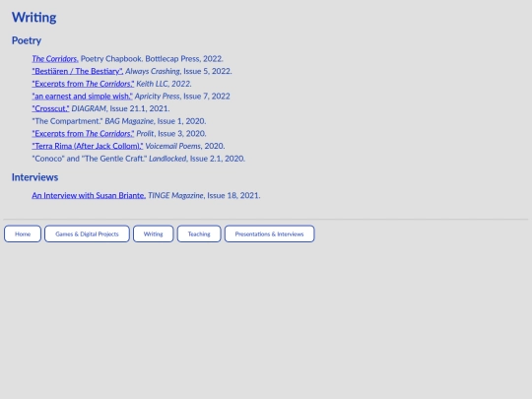Click the Interviews section heading
The width and height of the screenshot is (532, 399).
coord(34,177)
